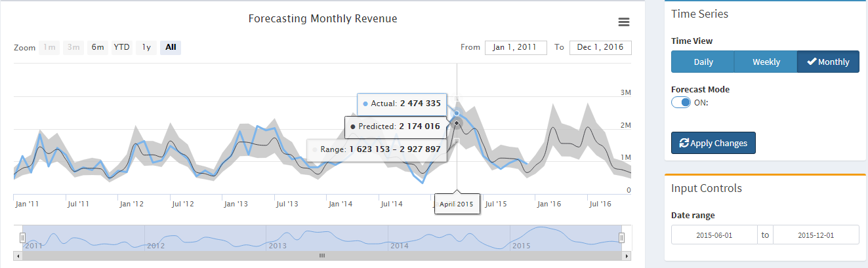Click the scrollbar right arrow
This screenshot has height=268, width=868.
tap(627, 256)
